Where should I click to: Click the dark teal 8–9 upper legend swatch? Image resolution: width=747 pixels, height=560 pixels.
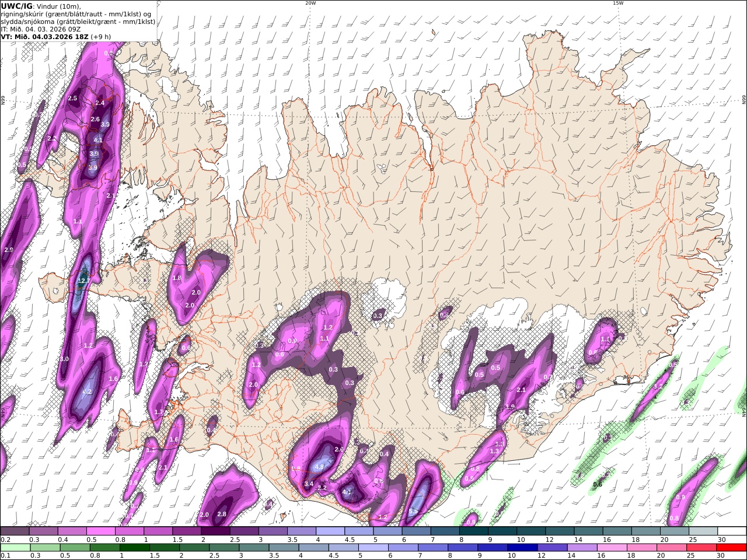[473, 531]
